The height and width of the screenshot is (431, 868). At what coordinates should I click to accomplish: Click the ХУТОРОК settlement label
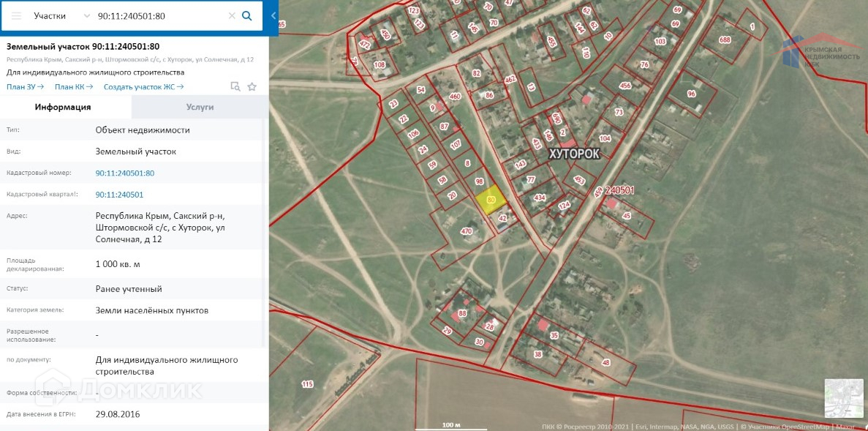point(574,154)
